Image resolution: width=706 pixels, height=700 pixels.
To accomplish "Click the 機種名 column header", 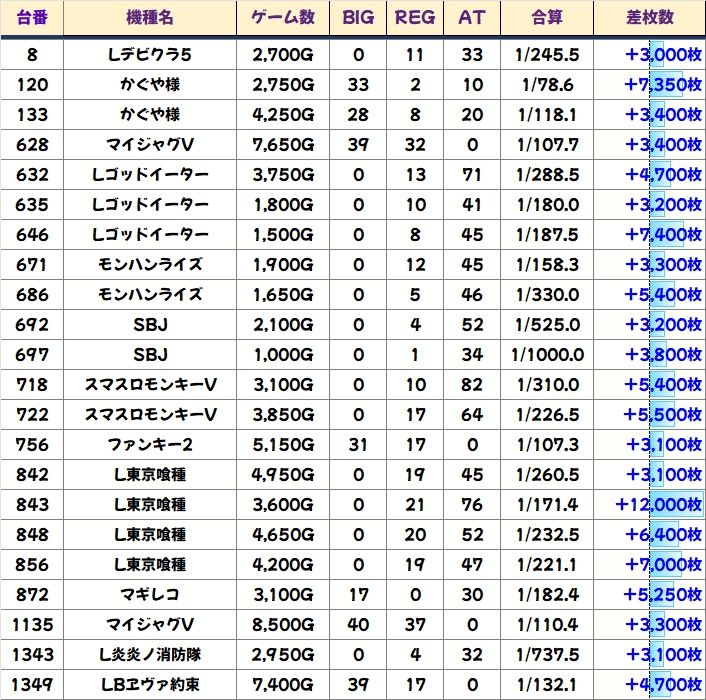I will [x=149, y=18].
